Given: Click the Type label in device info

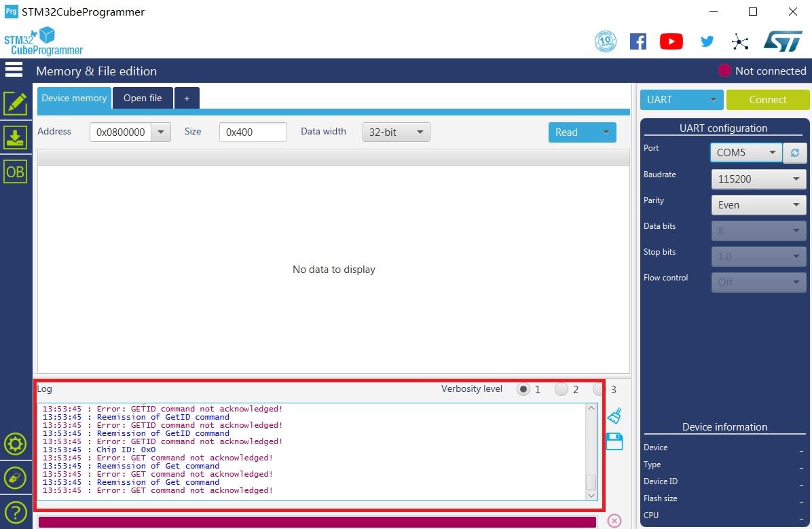Looking at the screenshot, I should [652, 464].
